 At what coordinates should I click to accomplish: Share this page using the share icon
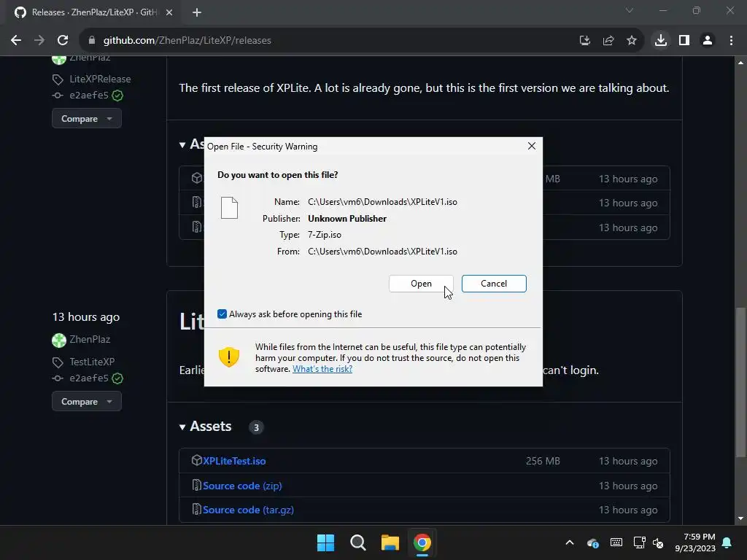608,41
